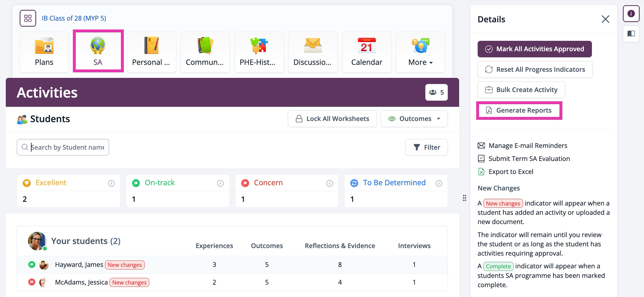Click the Mark All Activities Approved button
This screenshot has width=644, height=297.
click(x=534, y=49)
